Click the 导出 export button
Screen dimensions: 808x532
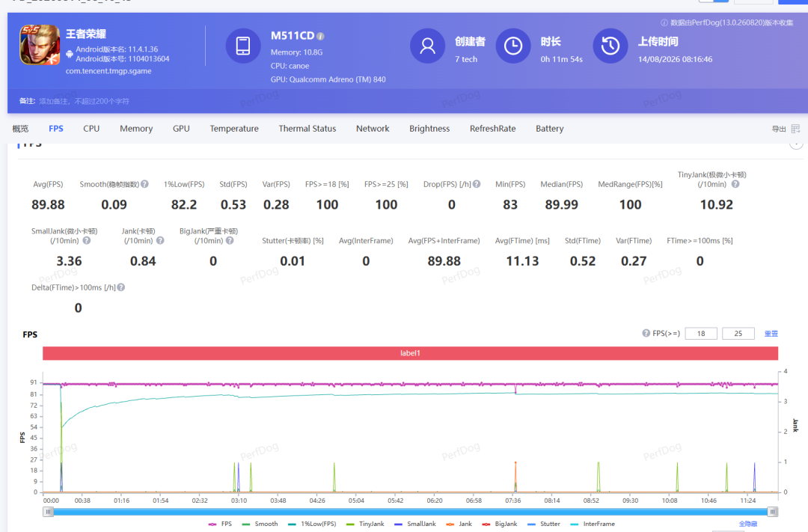pos(779,129)
